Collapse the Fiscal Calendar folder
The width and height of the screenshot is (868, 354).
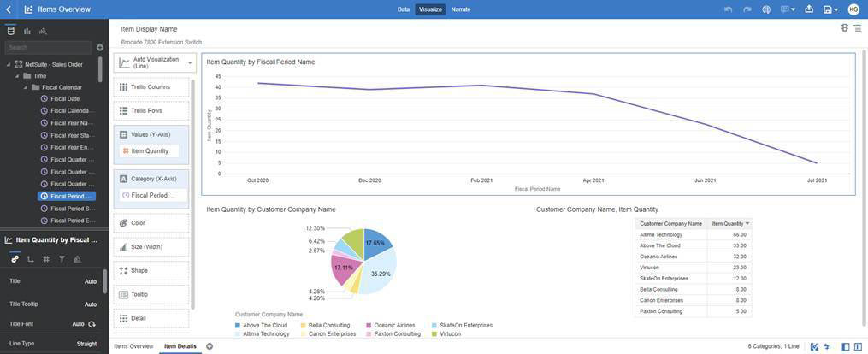[x=26, y=87]
